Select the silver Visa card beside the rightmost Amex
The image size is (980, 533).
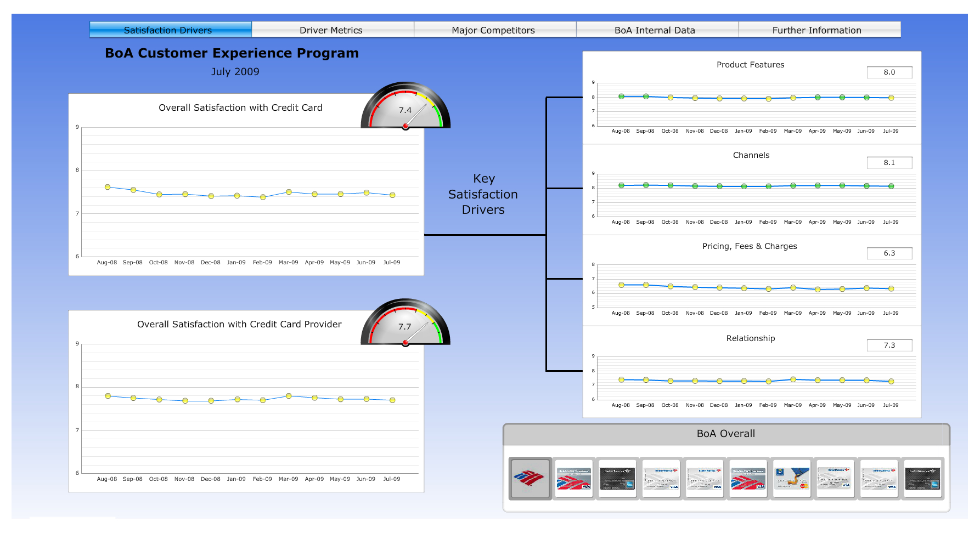pyautogui.click(x=878, y=478)
